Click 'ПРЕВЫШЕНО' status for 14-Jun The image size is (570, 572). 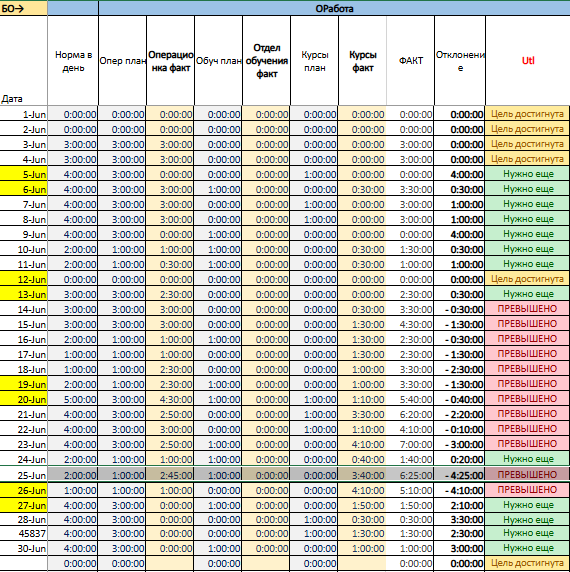pos(528,309)
